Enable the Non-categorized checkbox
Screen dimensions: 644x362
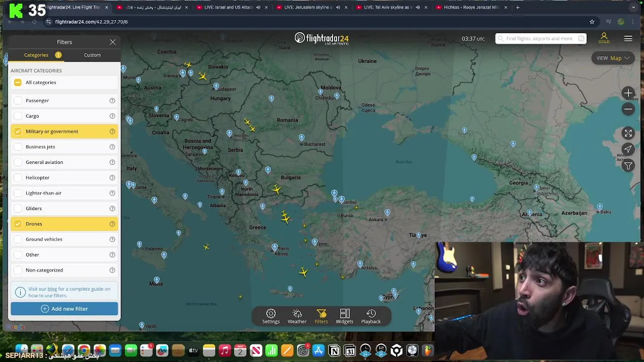click(x=18, y=270)
